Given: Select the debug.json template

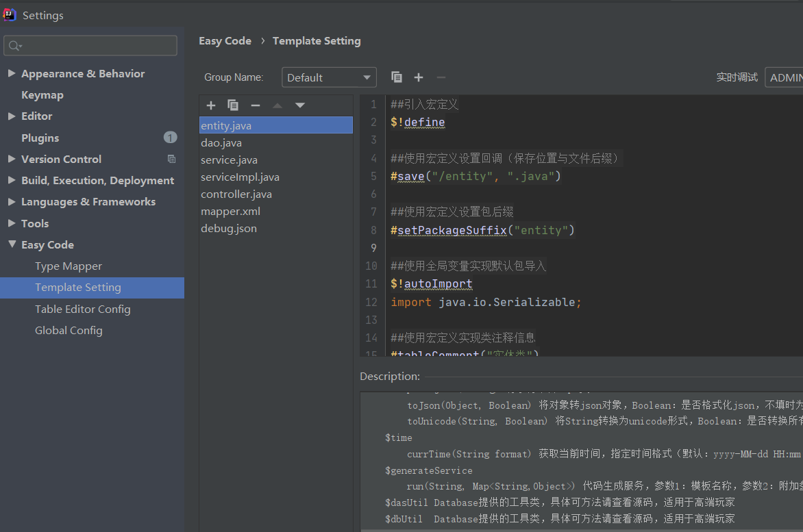Looking at the screenshot, I should (276, 228).
